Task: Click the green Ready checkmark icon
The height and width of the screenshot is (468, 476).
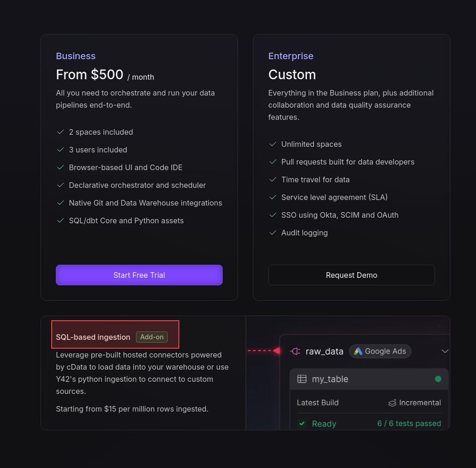Action: click(x=302, y=424)
